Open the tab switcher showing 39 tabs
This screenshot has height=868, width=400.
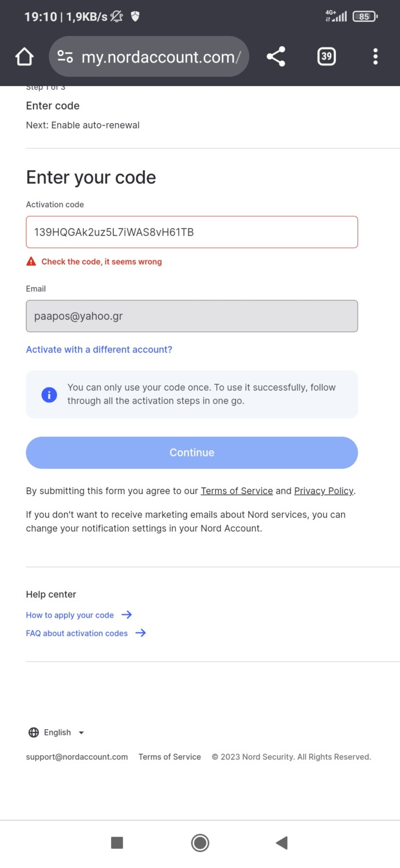327,57
